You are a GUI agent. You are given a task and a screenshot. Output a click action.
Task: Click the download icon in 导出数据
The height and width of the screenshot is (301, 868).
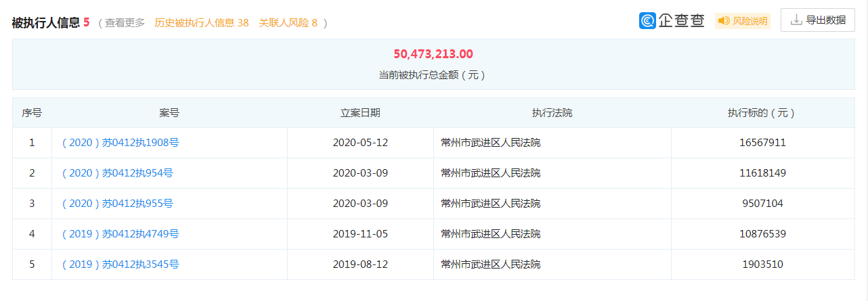(796, 20)
